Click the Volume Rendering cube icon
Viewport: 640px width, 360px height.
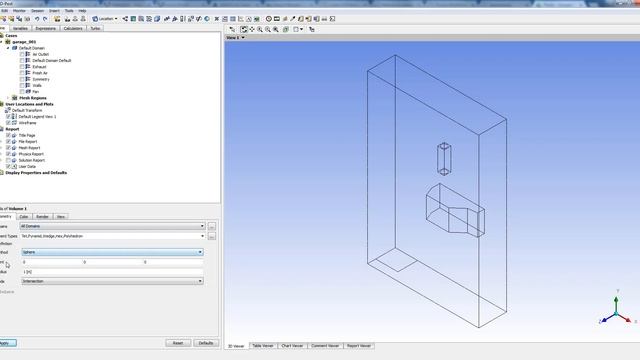coord(157,19)
